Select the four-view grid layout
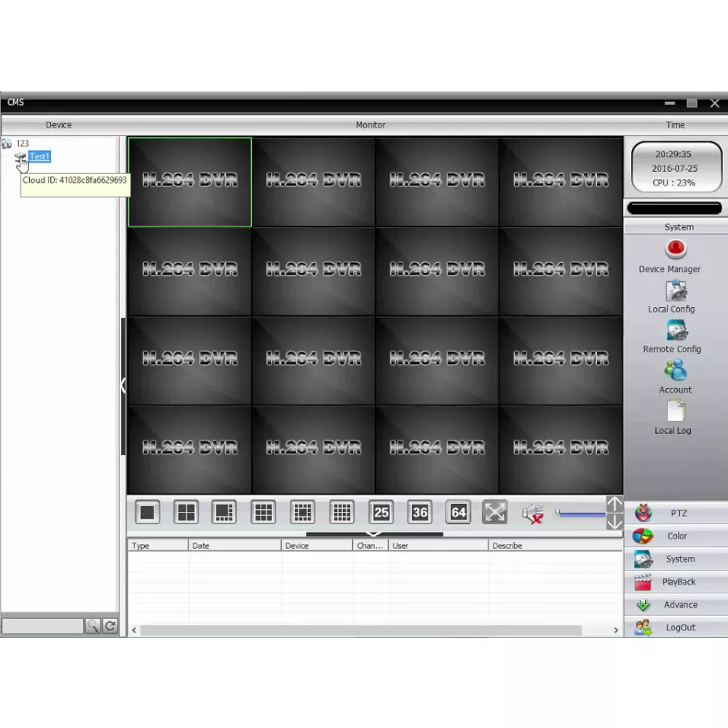Viewport: 728px width, 728px height. coord(186,513)
